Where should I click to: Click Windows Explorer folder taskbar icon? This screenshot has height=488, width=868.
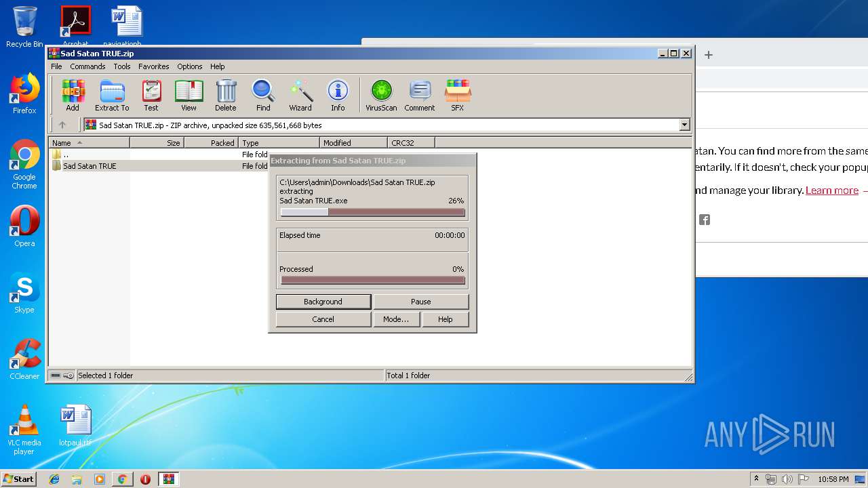[77, 479]
